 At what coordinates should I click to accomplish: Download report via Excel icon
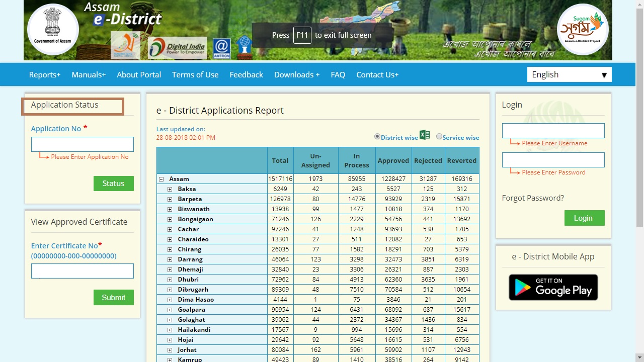coord(425,135)
